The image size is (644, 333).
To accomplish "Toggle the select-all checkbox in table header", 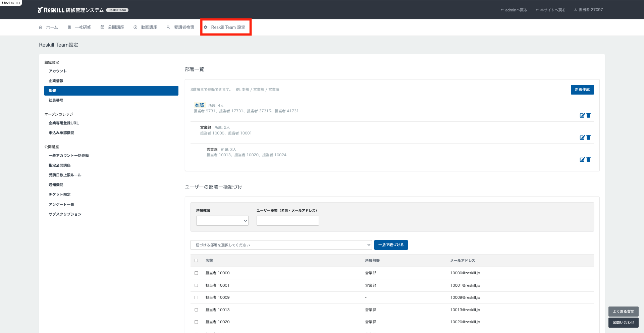I will point(196,261).
